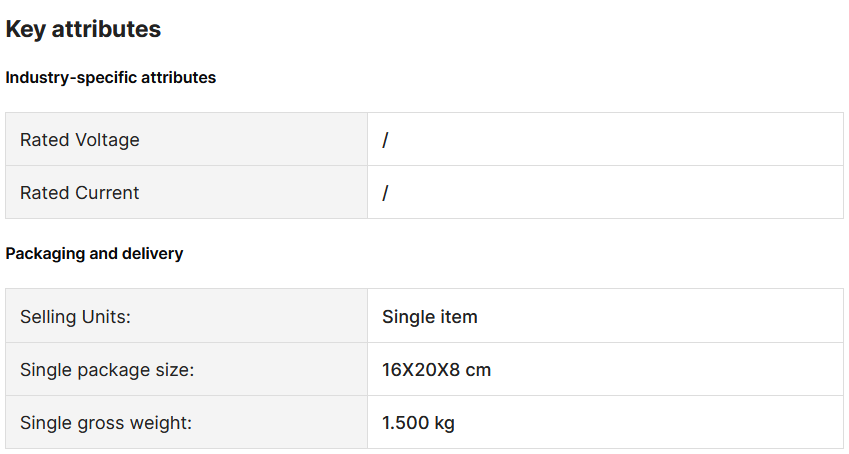849x454 pixels.
Task: Select the 1.500 kg weight value
Action: (419, 423)
